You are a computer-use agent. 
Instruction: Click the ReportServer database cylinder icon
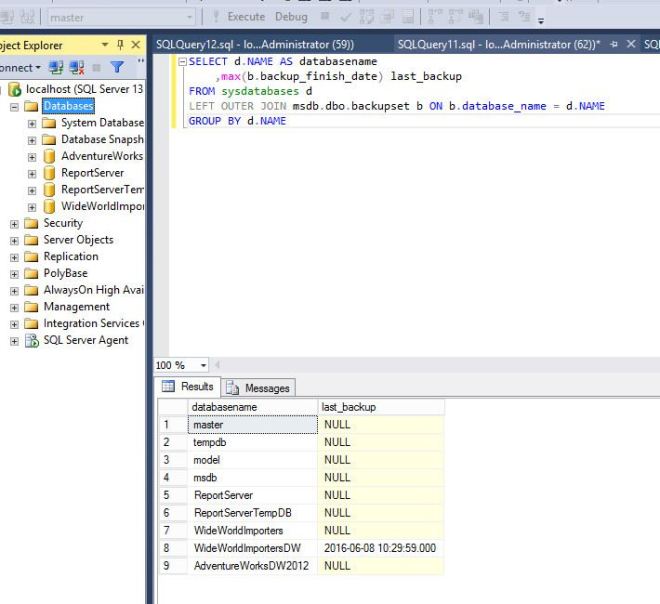[x=49, y=173]
